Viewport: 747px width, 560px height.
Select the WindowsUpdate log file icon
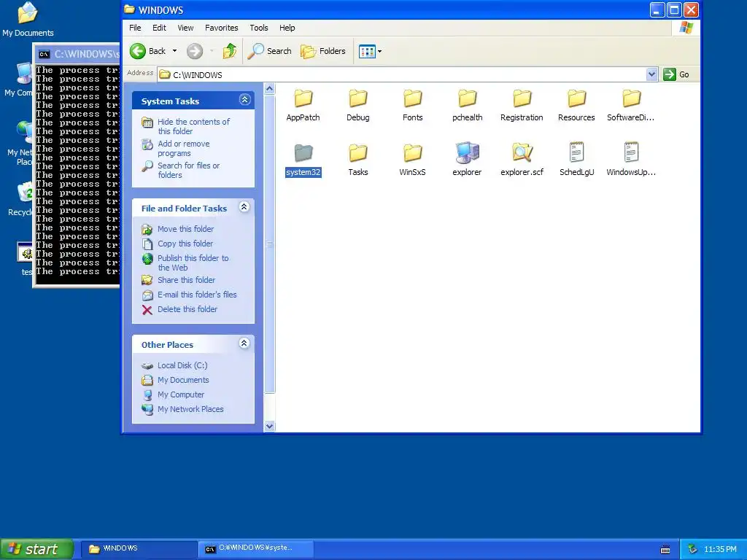tap(631, 152)
